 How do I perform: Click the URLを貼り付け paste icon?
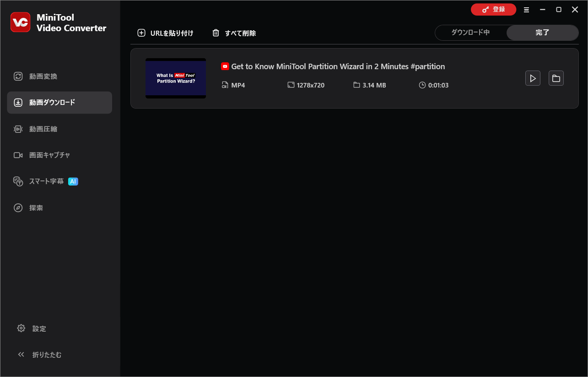point(141,33)
